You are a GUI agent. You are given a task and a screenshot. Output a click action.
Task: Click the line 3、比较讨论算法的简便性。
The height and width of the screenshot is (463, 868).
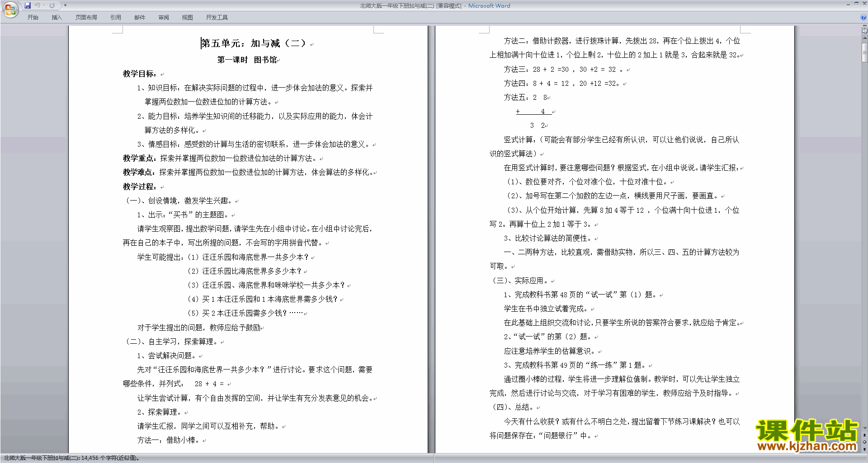tap(548, 238)
